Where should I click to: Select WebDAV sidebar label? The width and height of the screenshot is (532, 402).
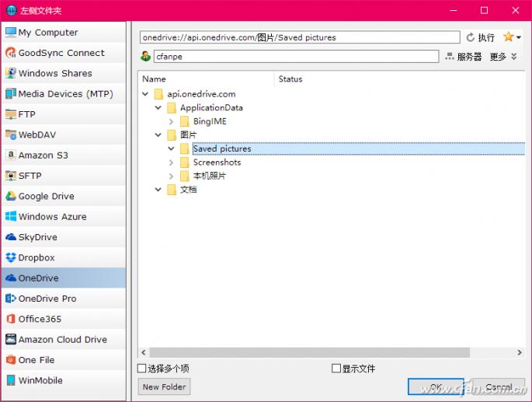[x=37, y=135]
